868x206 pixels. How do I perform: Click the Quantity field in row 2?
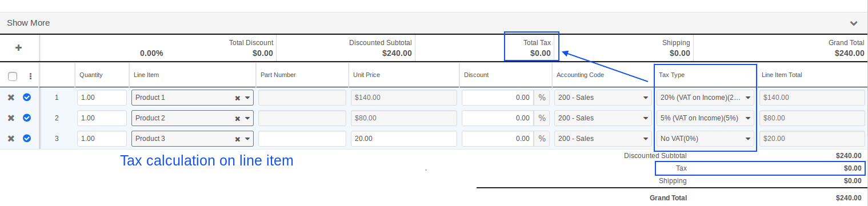tap(102, 118)
